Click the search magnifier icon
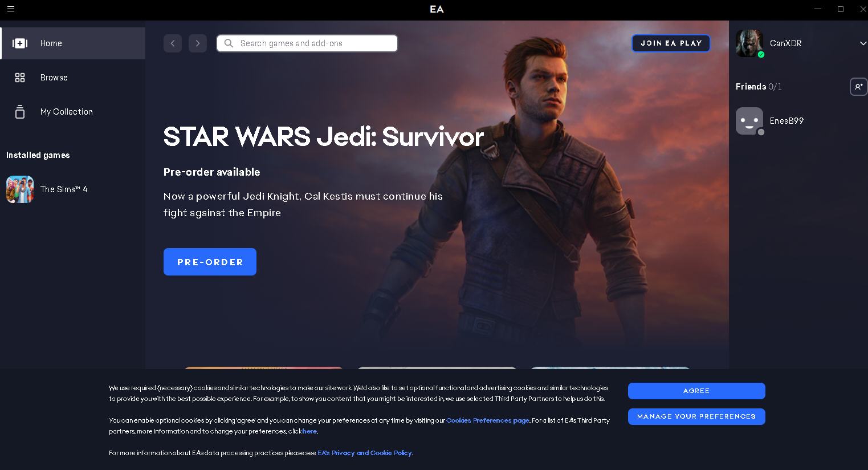868x470 pixels. [x=229, y=43]
